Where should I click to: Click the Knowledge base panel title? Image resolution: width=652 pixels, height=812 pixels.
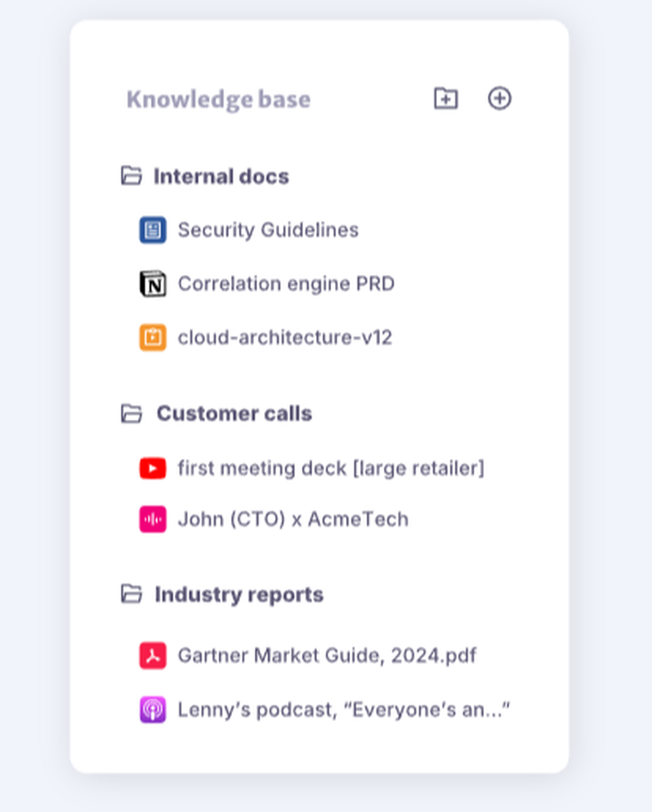click(x=218, y=99)
